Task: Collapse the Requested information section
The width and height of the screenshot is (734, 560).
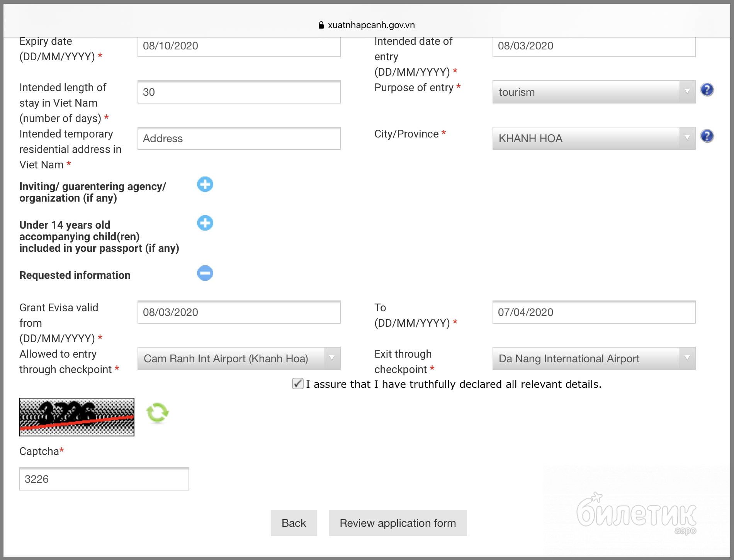Action: pos(205,273)
